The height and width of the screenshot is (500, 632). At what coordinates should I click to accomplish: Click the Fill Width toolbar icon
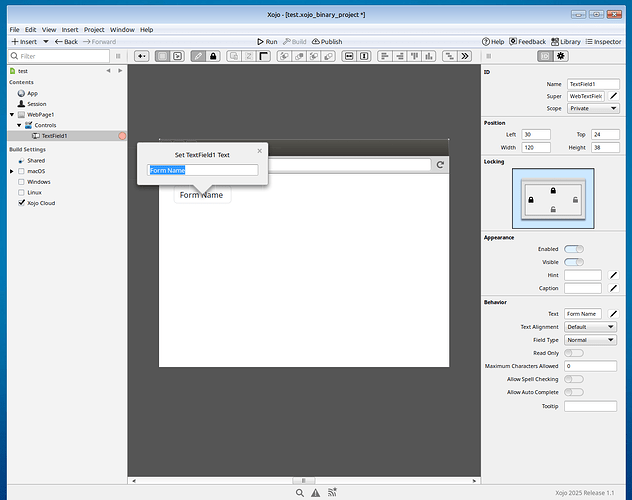(349, 56)
